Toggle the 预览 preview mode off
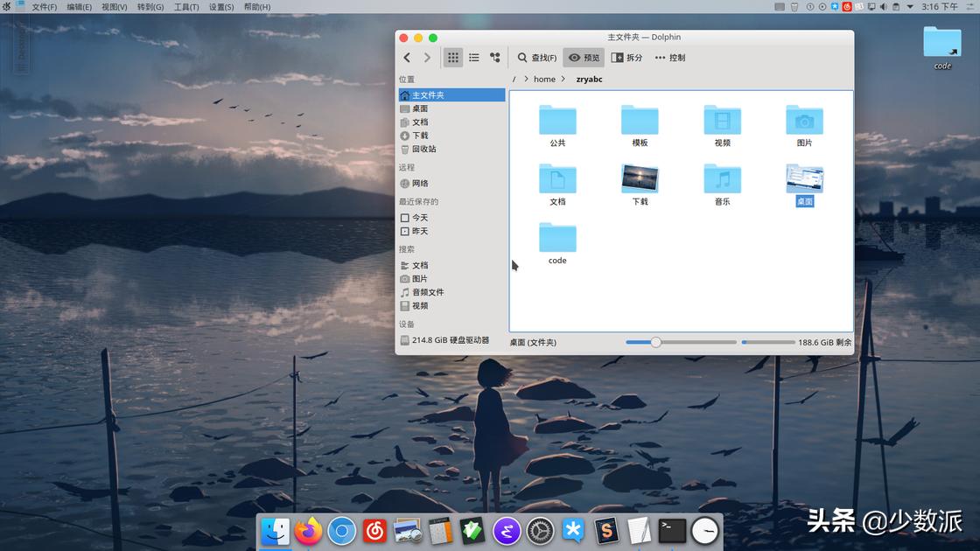980x551 pixels. (583, 57)
